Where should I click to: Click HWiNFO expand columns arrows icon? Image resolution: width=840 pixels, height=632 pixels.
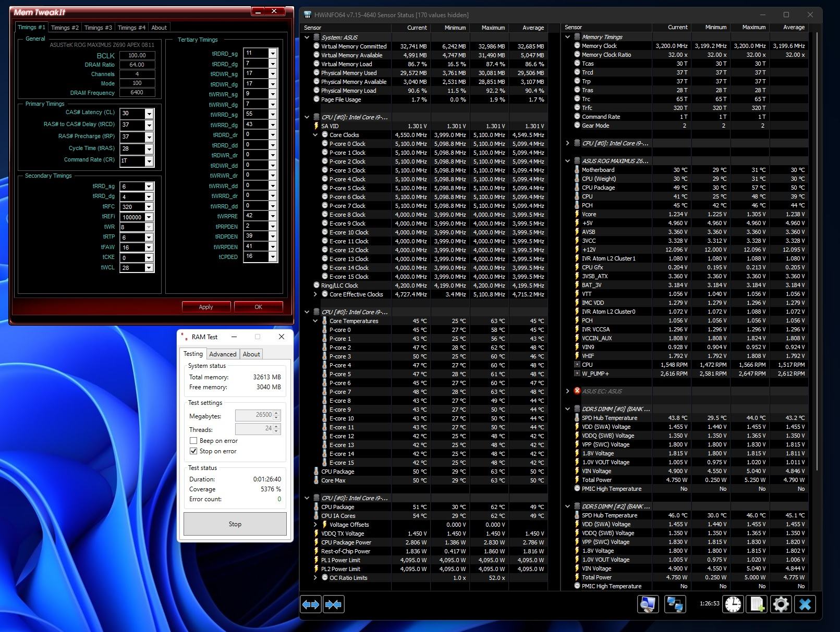311,604
